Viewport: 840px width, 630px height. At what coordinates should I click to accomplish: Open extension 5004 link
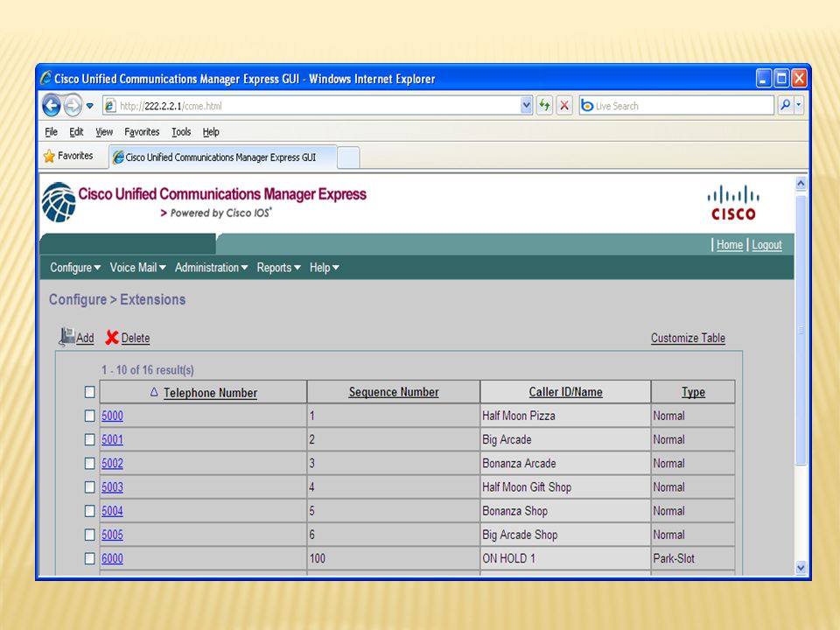click(x=112, y=511)
